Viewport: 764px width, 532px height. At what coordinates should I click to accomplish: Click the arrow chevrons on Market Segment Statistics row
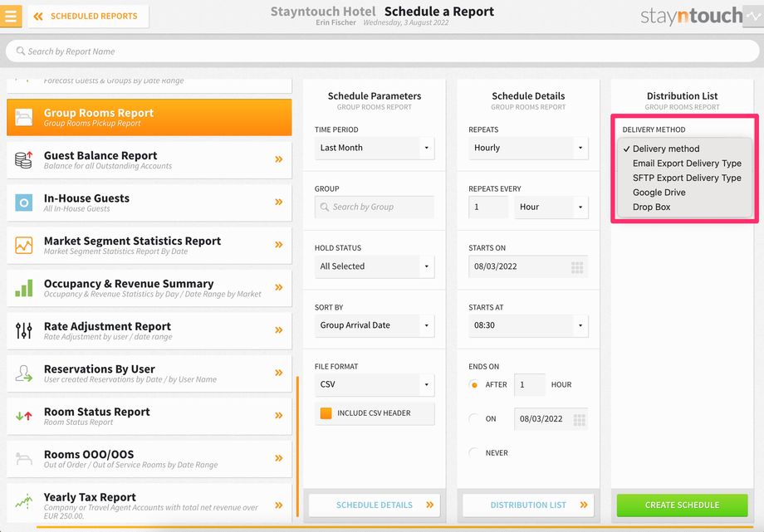(279, 245)
